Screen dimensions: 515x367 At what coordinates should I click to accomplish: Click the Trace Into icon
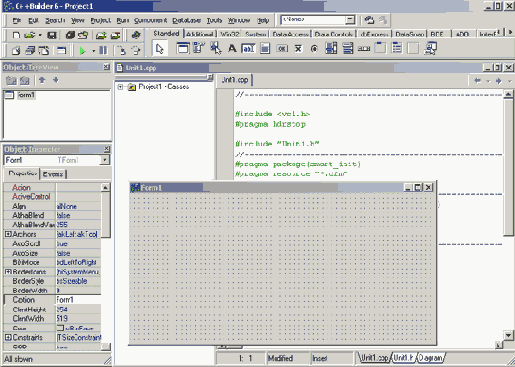coord(122,50)
